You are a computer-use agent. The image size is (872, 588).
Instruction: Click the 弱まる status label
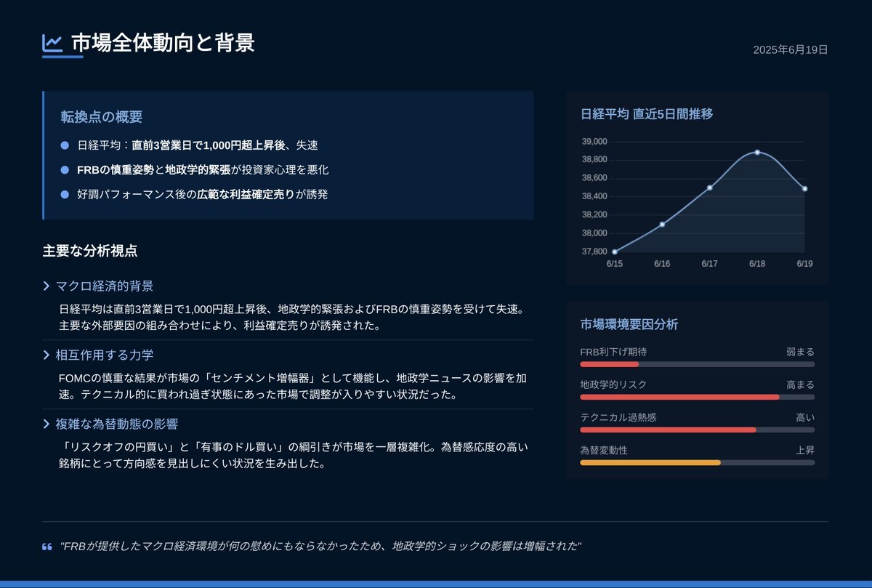click(x=800, y=352)
